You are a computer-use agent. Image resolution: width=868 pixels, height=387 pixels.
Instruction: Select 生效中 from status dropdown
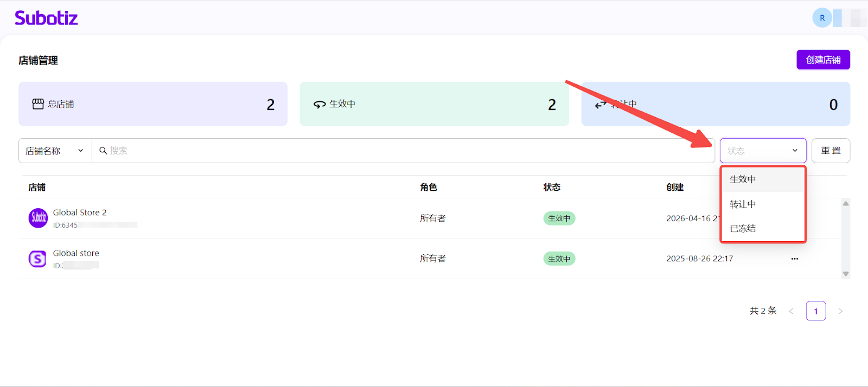tap(743, 179)
